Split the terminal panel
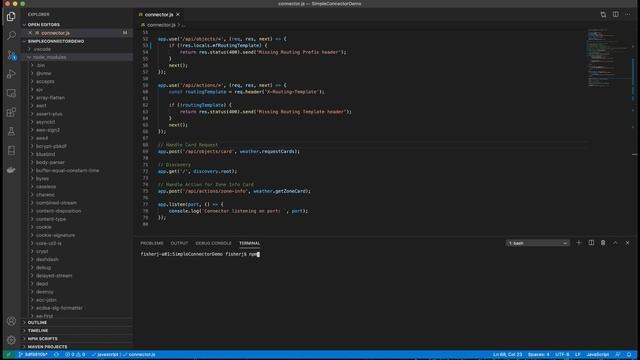Viewport: 640px width, 360px height. tap(591, 243)
